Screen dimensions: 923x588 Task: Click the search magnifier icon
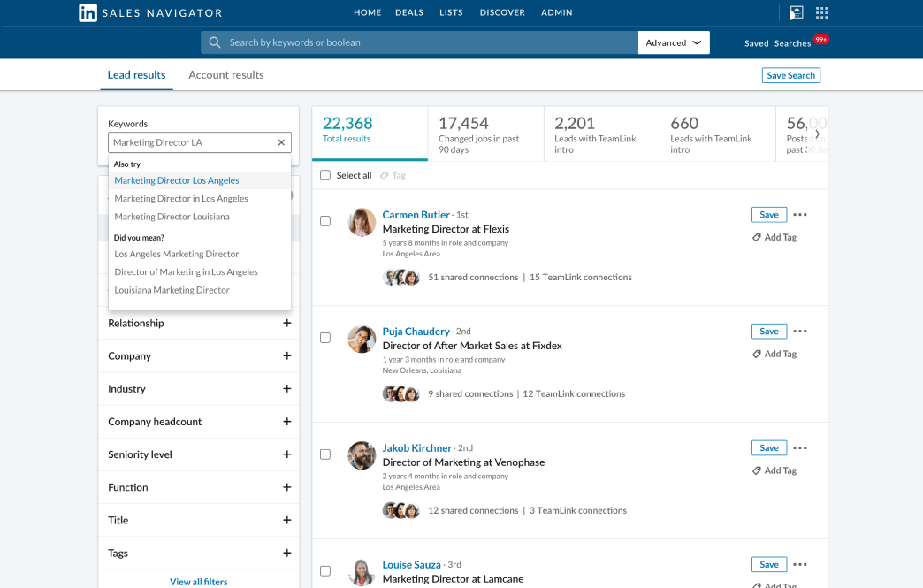click(215, 42)
